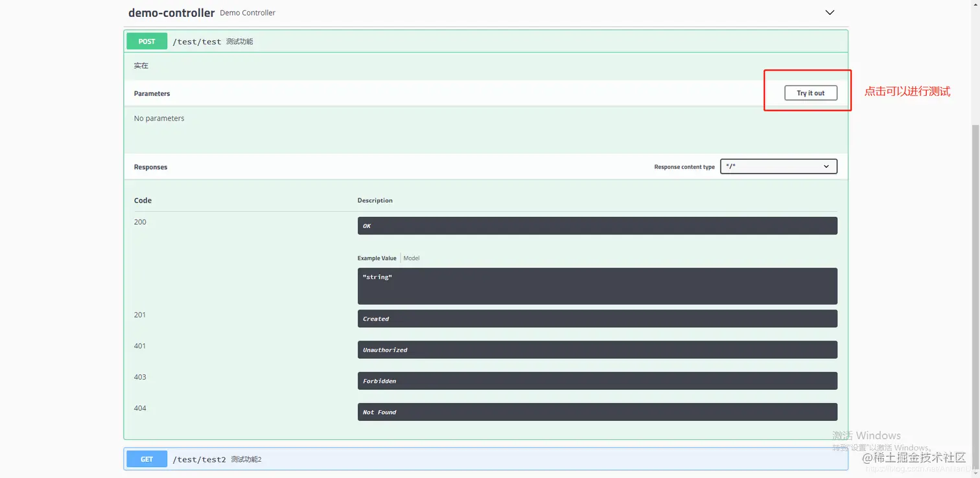
Task: Collapse the demo-controller section chevron
Action: coord(830,13)
